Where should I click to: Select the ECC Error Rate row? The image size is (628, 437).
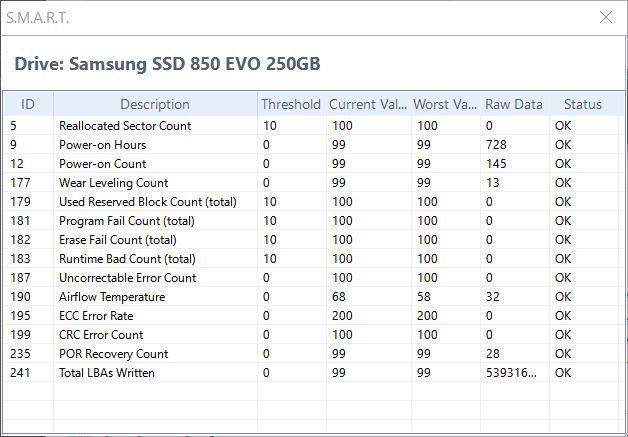click(312, 316)
